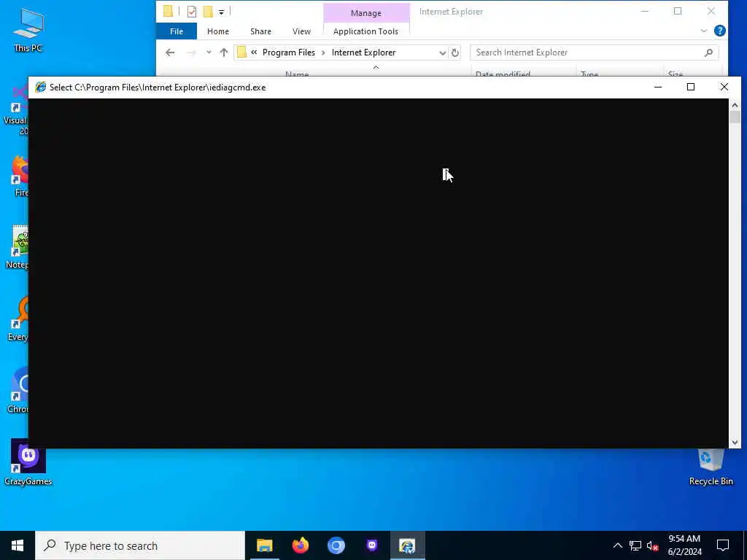Click the Type here to search box
Image resolution: width=747 pixels, height=560 pixels.
[140, 545]
